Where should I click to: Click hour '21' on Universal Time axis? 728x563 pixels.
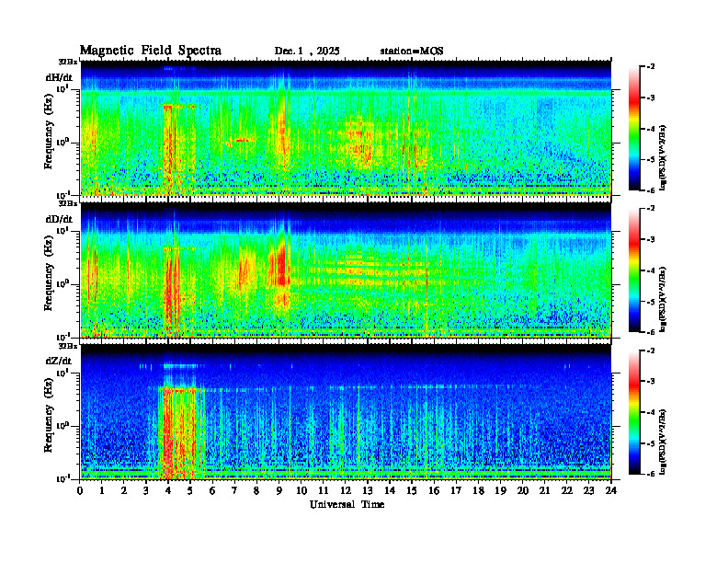click(544, 490)
